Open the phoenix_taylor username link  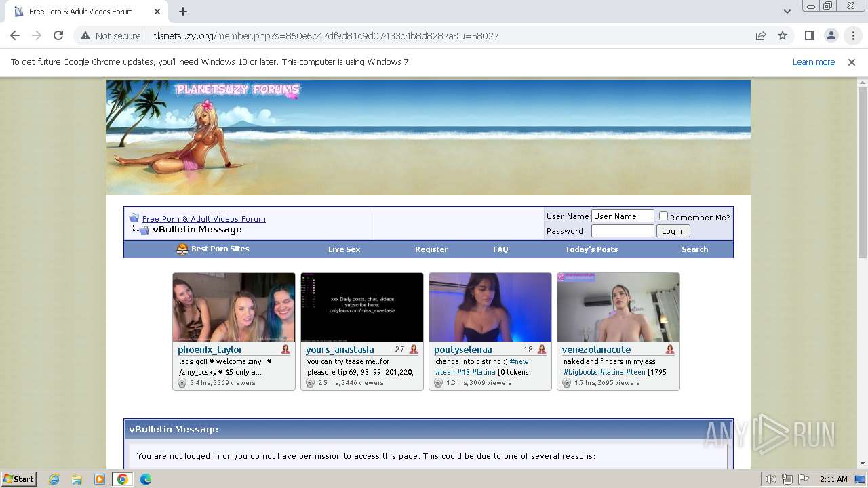(x=210, y=350)
